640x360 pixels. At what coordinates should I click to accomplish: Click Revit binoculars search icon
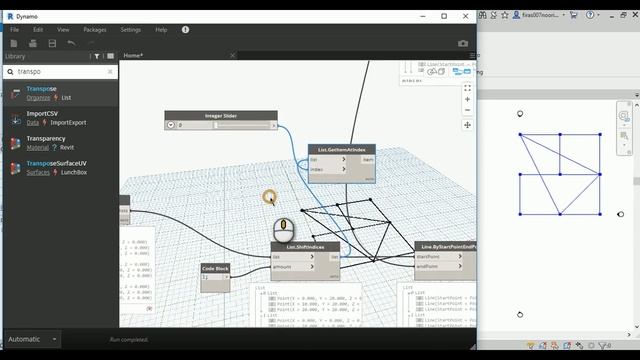[x=482, y=15]
